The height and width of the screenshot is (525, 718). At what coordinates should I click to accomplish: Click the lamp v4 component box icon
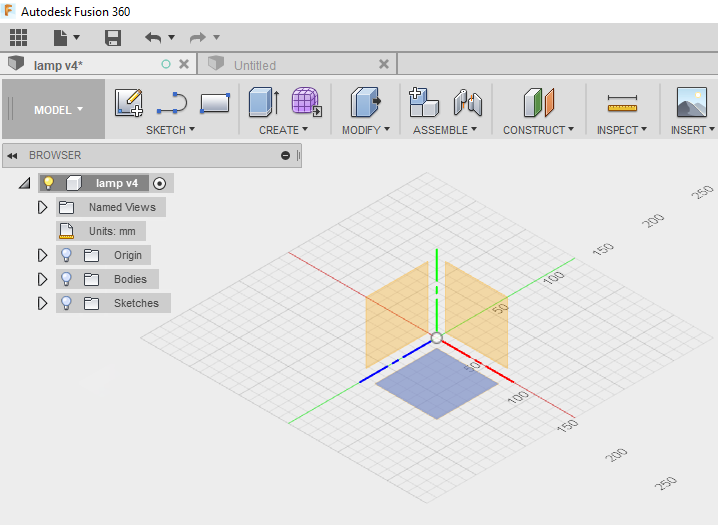coord(73,184)
